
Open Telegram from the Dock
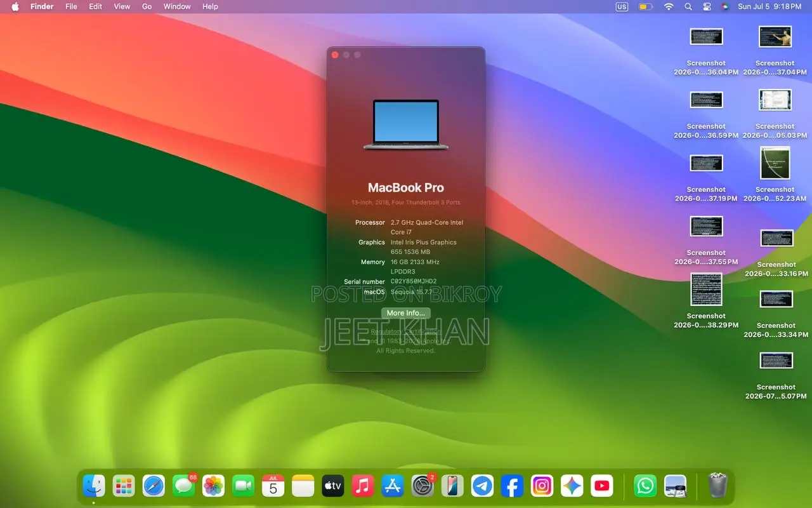click(x=482, y=486)
